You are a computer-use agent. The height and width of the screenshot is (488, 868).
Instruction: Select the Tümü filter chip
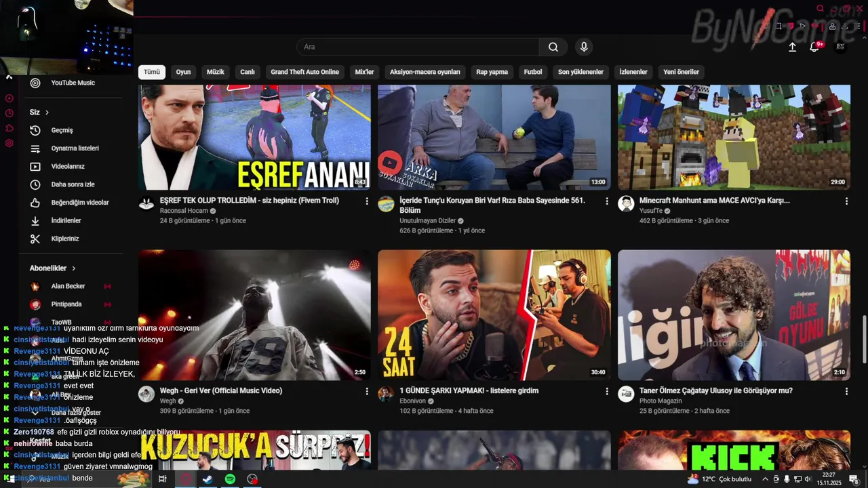pyautogui.click(x=152, y=72)
